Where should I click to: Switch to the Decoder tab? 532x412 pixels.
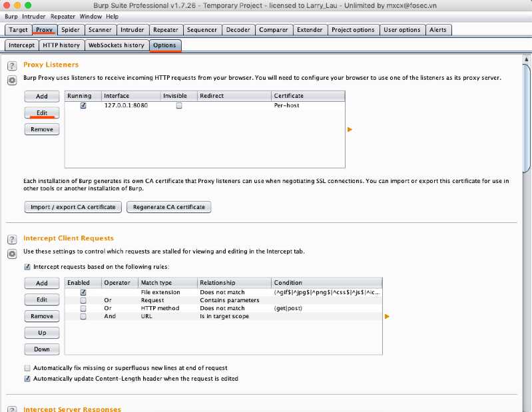(238, 30)
